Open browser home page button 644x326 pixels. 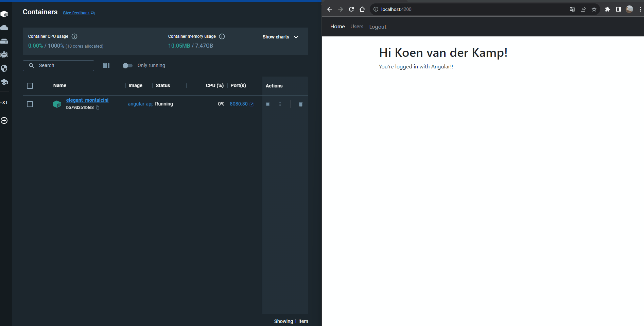pyautogui.click(x=362, y=9)
